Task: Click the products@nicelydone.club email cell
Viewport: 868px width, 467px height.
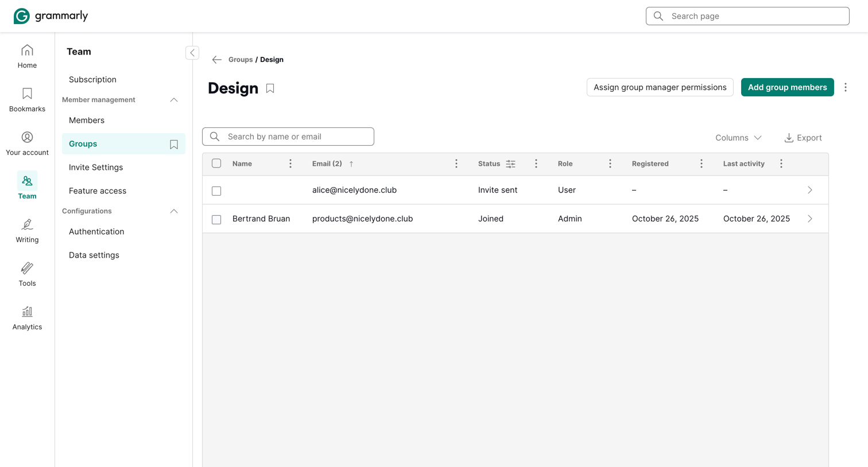Action: [363, 219]
